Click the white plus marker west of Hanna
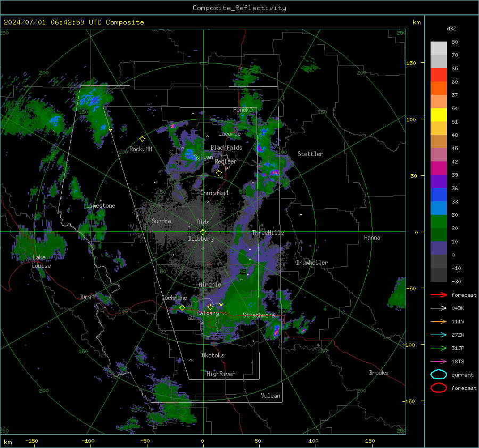Image resolution: width=479 pixels, height=448 pixels. click(x=301, y=214)
